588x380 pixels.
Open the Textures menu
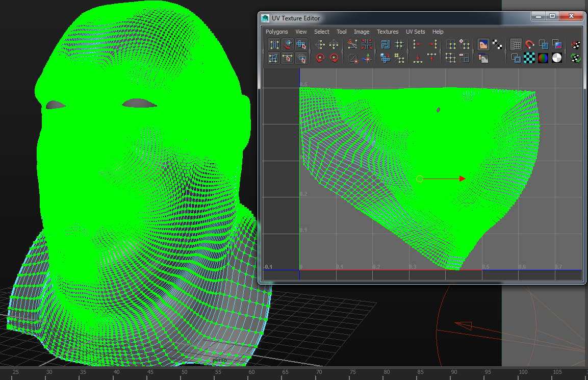[388, 32]
